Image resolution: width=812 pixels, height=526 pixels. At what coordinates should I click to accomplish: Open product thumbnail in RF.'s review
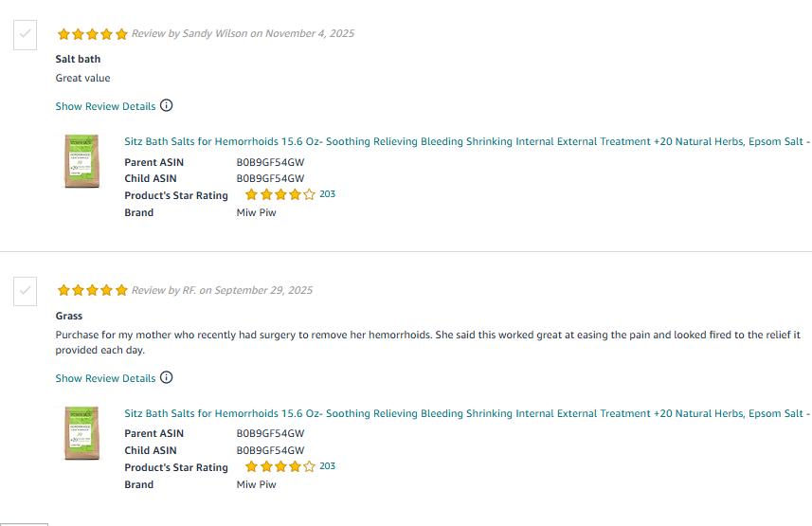(81, 433)
